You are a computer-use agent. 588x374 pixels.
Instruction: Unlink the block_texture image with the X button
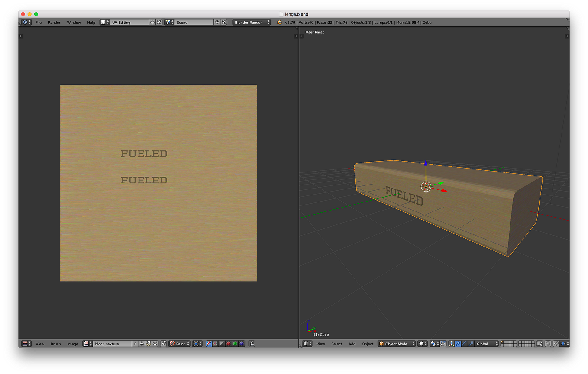pyautogui.click(x=155, y=344)
